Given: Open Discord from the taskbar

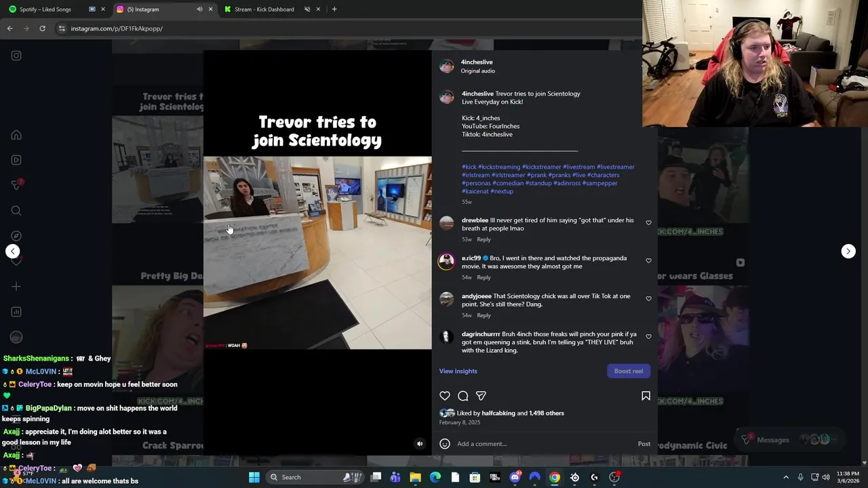Looking at the screenshot, I should tap(515, 477).
